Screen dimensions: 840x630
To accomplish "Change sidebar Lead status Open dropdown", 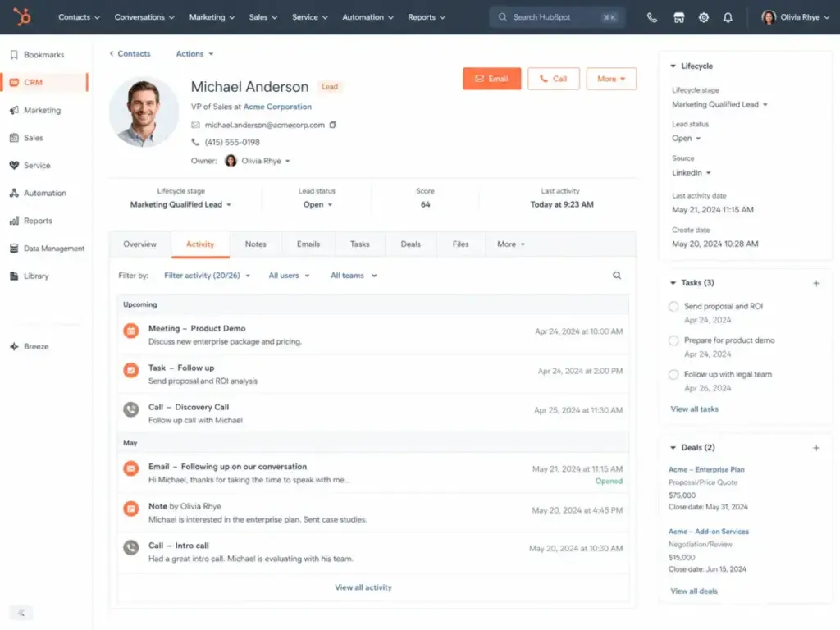I will coord(687,138).
